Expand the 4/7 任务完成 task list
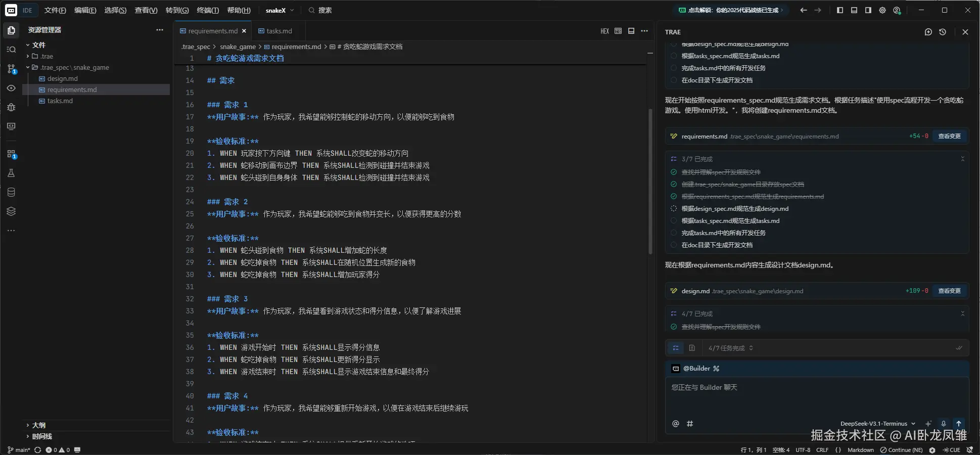This screenshot has width=980, height=455. coord(731,348)
